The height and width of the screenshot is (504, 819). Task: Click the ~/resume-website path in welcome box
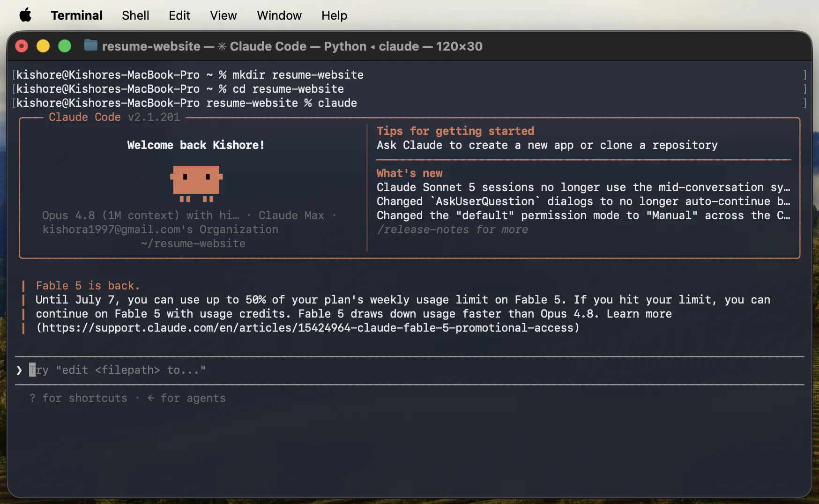(x=193, y=244)
